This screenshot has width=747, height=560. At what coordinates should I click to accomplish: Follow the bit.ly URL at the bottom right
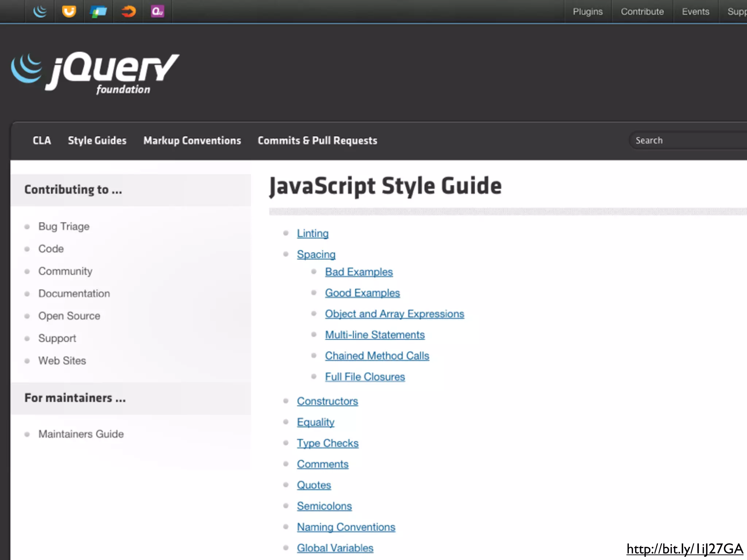(x=685, y=549)
